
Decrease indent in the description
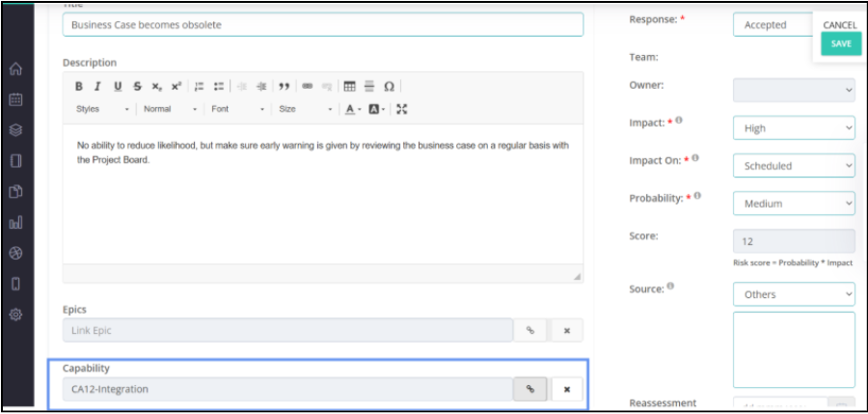pos(242,87)
